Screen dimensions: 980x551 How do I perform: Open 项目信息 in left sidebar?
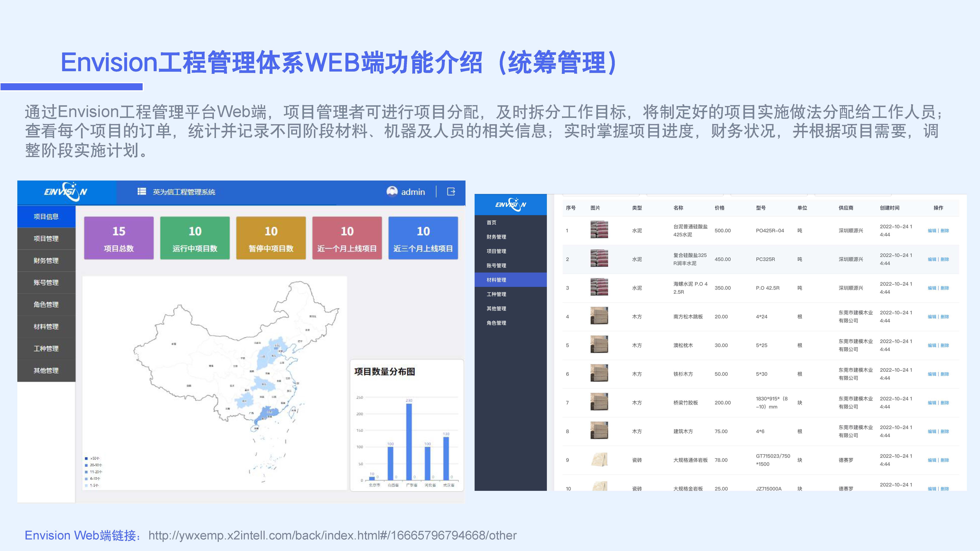point(46,217)
